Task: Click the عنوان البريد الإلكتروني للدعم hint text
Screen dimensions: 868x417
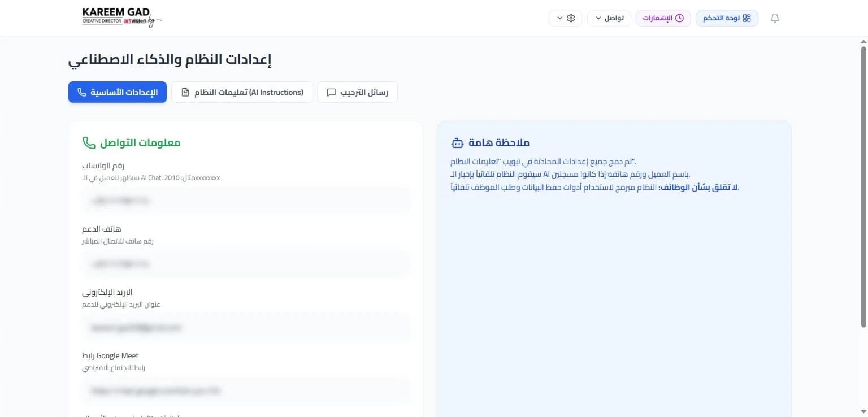Action: click(121, 305)
